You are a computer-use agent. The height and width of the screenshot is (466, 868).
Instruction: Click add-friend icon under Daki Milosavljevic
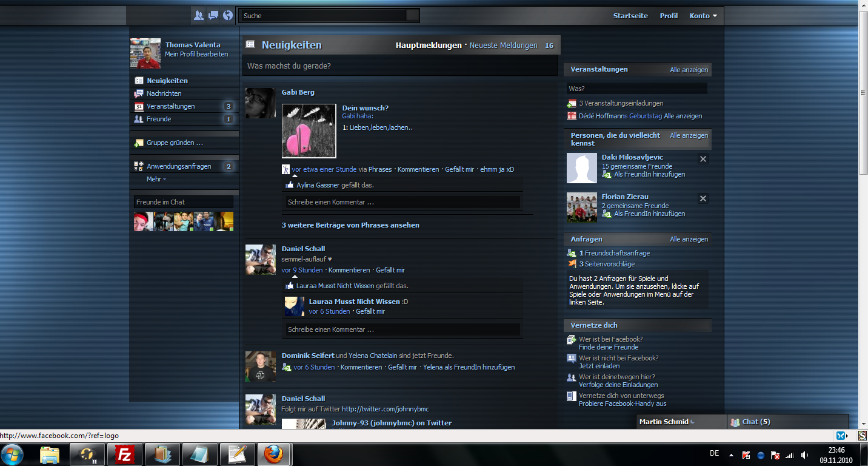(x=607, y=174)
